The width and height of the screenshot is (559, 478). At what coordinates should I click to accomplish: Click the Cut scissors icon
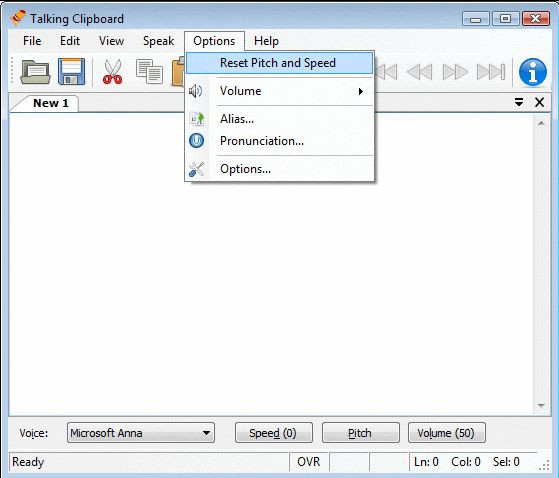pyautogui.click(x=112, y=72)
